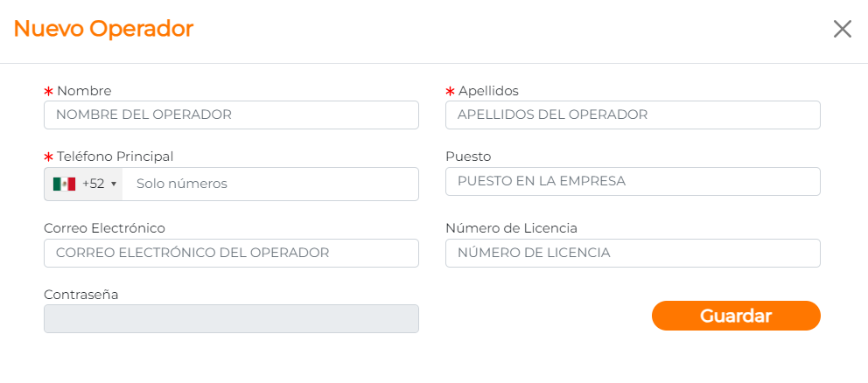Click the Mexico flag icon

tap(64, 184)
